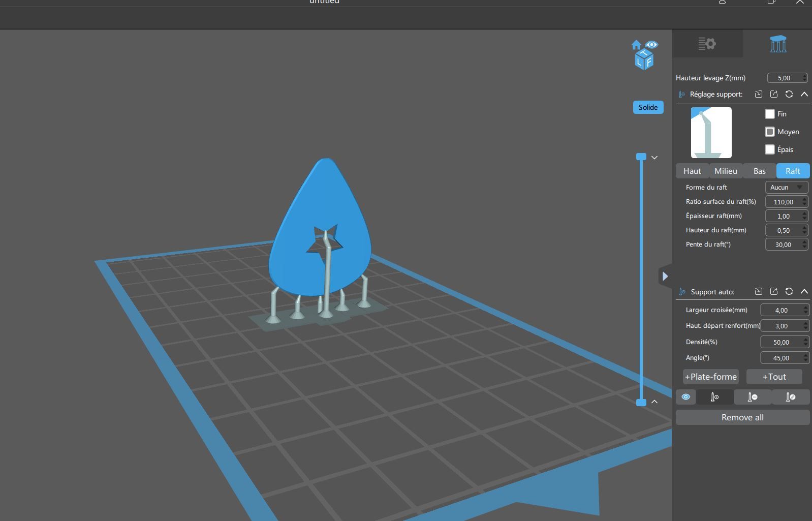Click the Hauteur levage Z value field
The width and height of the screenshot is (812, 521).
coord(787,78)
